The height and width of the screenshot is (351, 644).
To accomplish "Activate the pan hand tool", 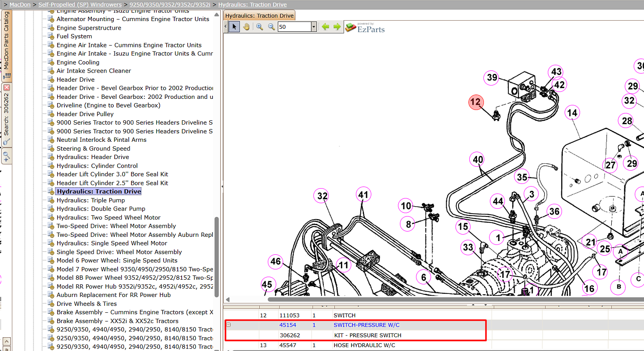I will pos(246,27).
